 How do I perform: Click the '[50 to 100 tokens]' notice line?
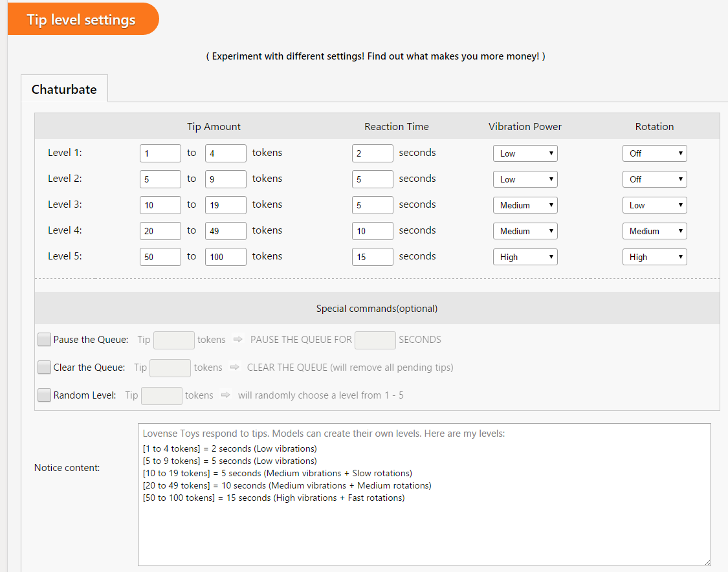coord(274,498)
